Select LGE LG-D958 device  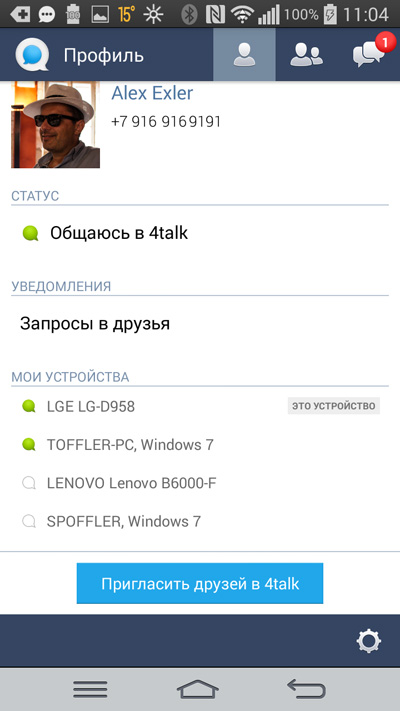(x=200, y=406)
